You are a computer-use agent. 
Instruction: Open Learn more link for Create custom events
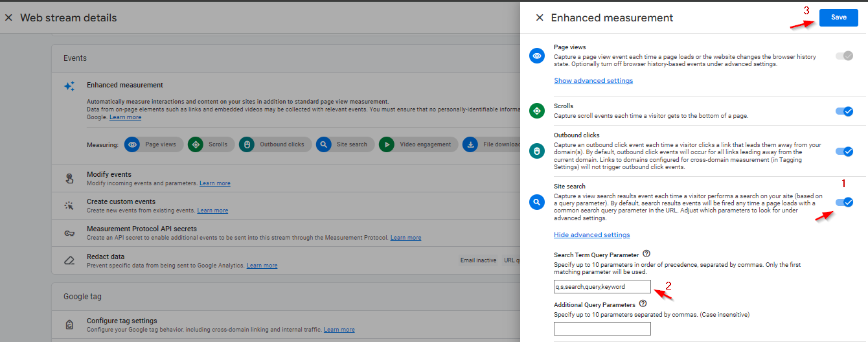pos(212,211)
